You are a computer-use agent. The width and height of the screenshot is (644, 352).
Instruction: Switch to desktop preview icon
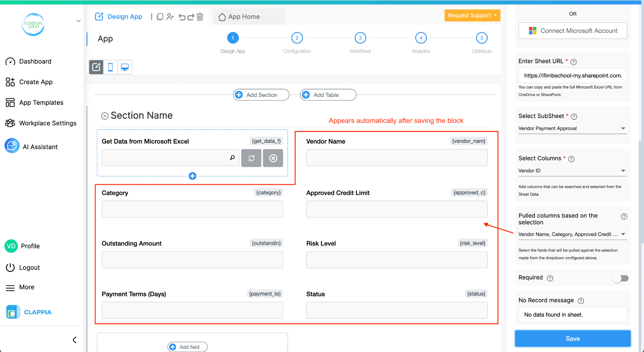[125, 67]
